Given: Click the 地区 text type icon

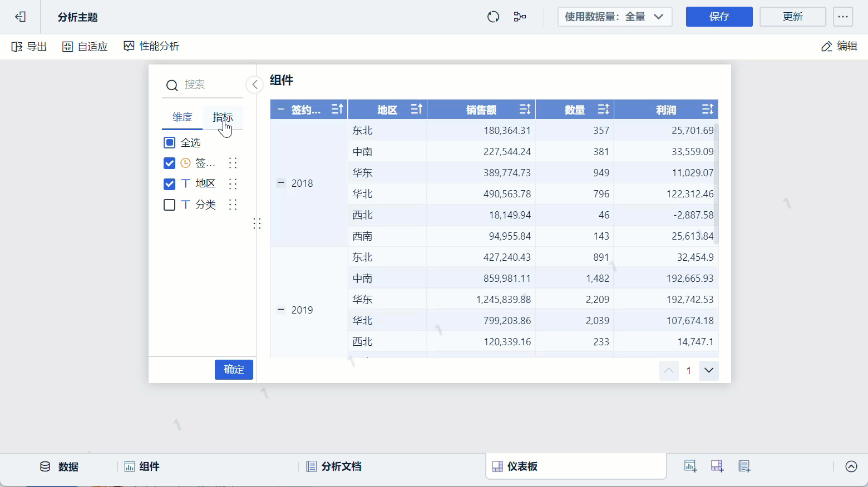Looking at the screenshot, I should click(186, 183).
